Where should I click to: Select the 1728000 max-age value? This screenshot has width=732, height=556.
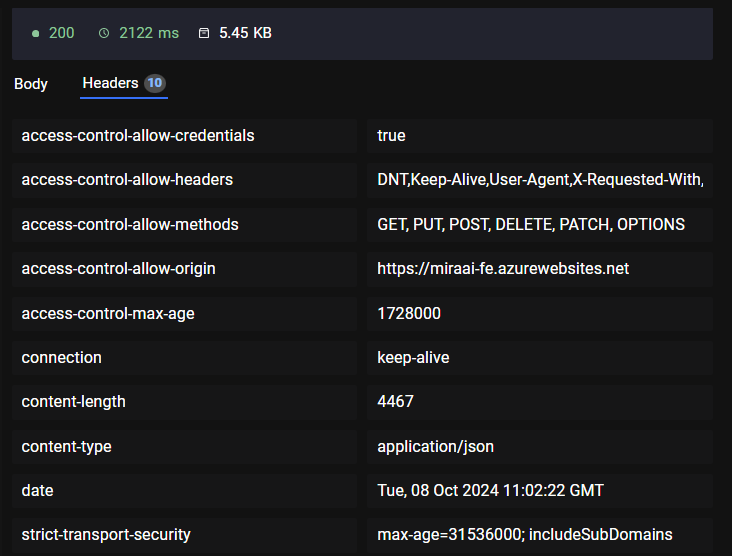tap(409, 313)
